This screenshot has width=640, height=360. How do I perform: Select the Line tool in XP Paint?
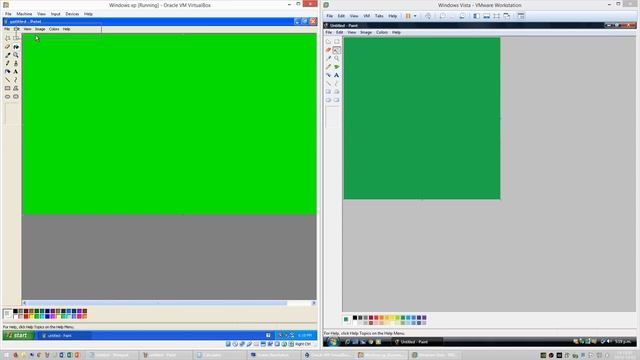tap(7, 80)
